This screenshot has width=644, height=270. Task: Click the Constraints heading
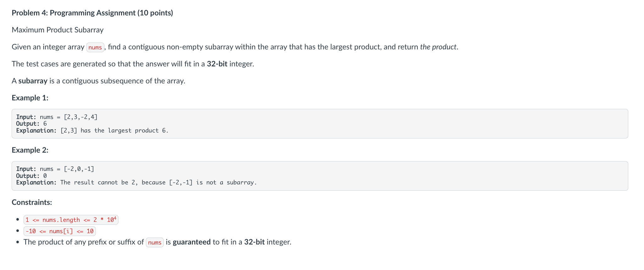[32, 202]
